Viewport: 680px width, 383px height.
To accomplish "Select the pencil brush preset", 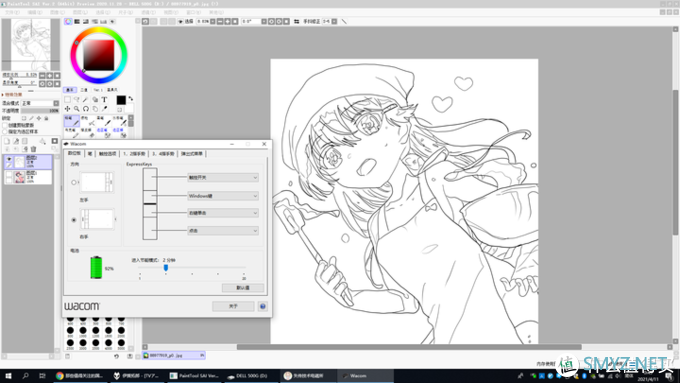I will point(72,121).
